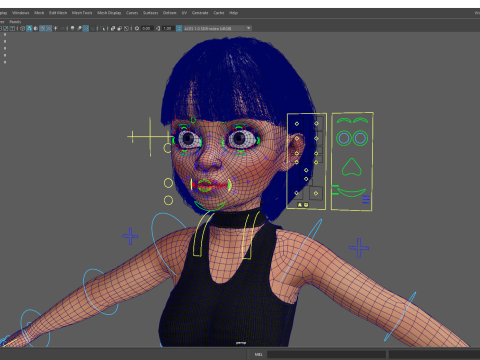Screen dimensions: 480x360
Task: Toggle Wireframe on Shaded icon
Action: (x=42, y=28)
